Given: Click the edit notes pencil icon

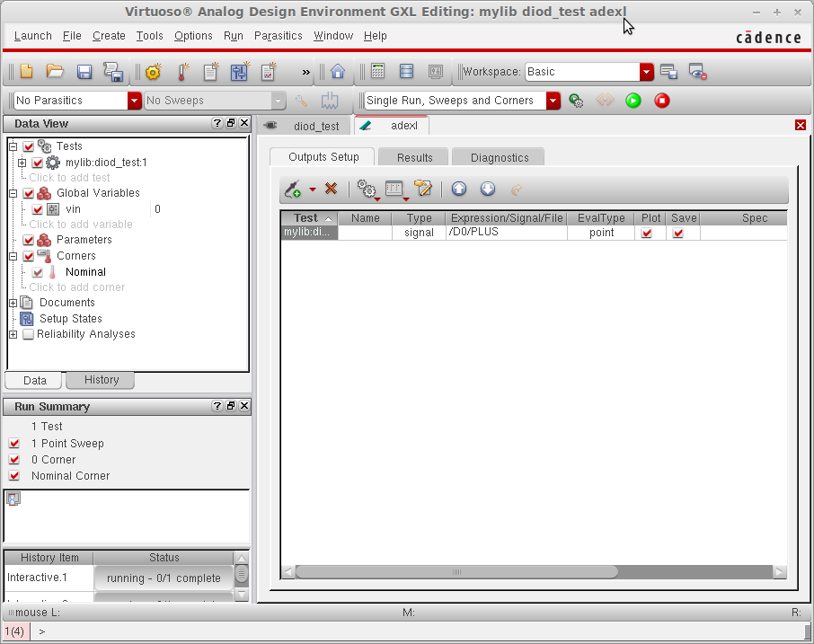Looking at the screenshot, I should (422, 189).
